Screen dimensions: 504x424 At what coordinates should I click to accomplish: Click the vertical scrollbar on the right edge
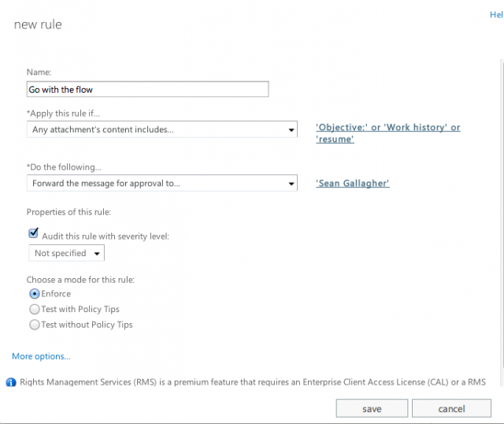click(502, 214)
